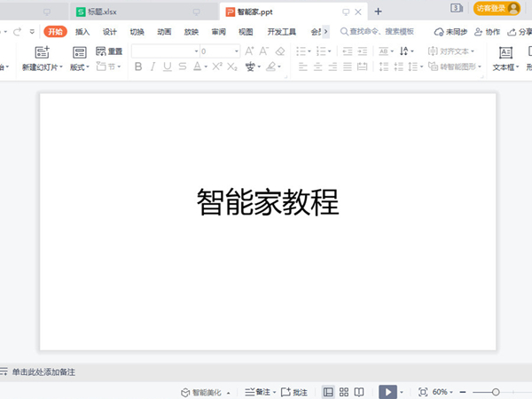Image resolution: width=532 pixels, height=399 pixels.
Task: Align text right
Action: click(x=332, y=66)
